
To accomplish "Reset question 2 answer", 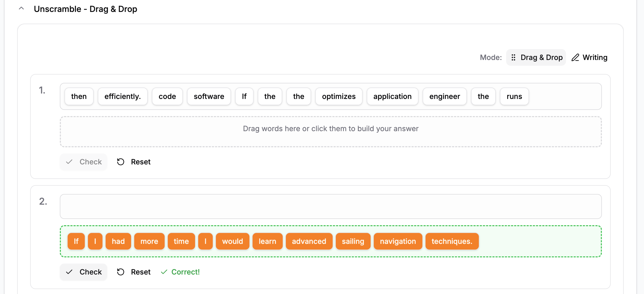I will click(x=134, y=272).
